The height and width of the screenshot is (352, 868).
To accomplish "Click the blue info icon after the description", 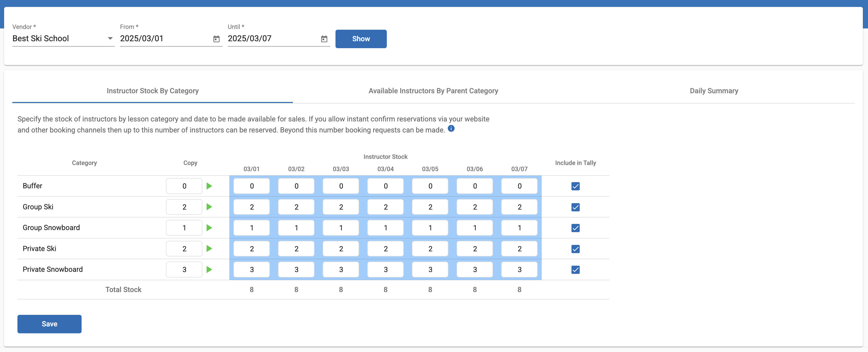I will (451, 129).
